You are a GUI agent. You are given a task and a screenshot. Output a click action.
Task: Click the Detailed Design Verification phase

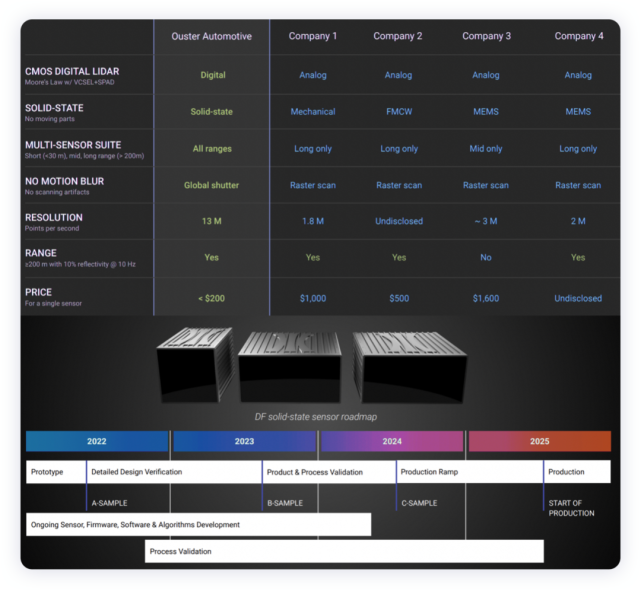pos(174,472)
